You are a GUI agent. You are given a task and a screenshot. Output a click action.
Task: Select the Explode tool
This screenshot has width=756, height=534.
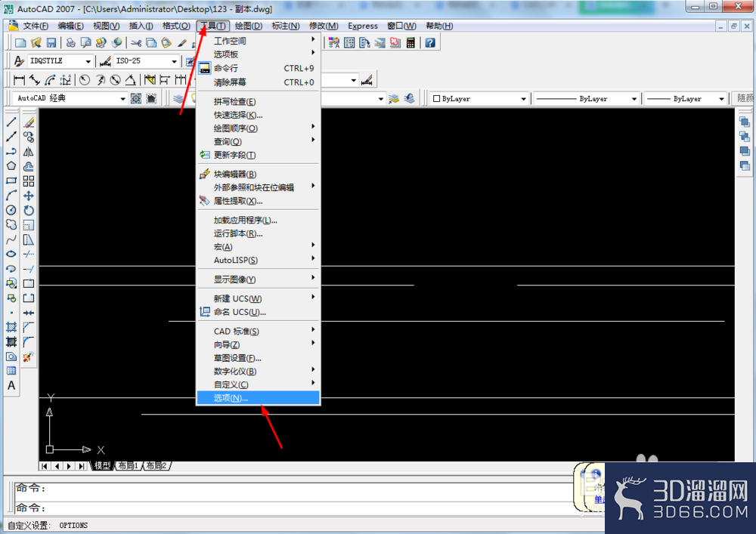pos(29,357)
